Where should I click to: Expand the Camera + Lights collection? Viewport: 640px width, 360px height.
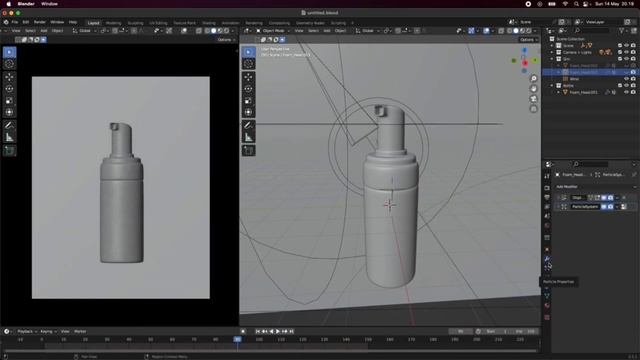[552, 52]
